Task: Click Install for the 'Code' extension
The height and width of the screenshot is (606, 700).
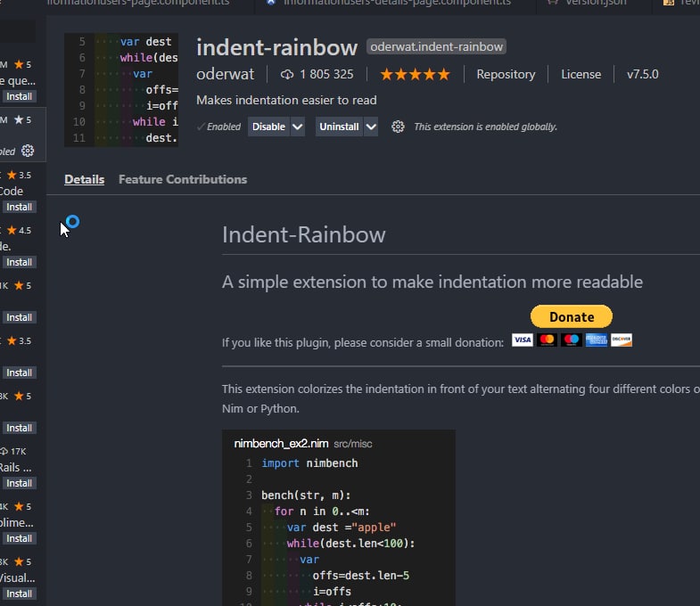Action: [19, 207]
